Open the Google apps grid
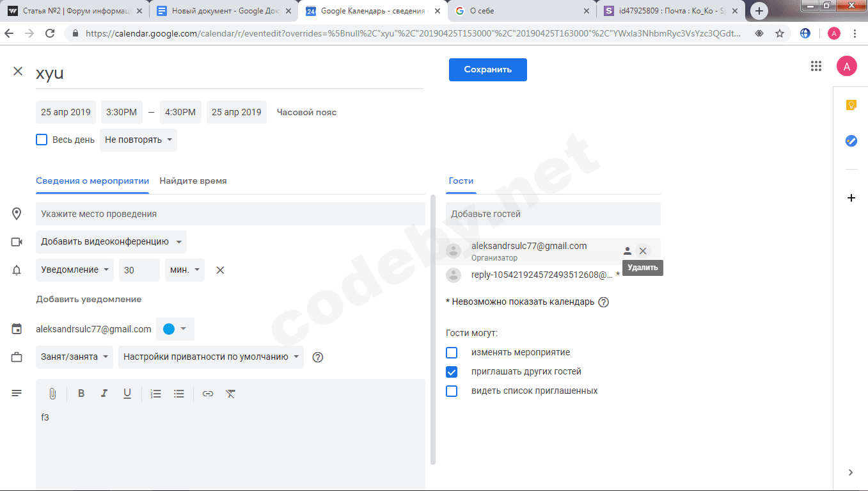This screenshot has width=868, height=491. click(816, 66)
